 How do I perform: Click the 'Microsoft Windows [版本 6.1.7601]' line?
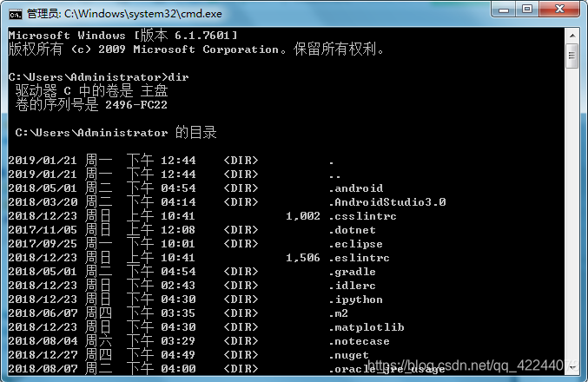coord(123,36)
